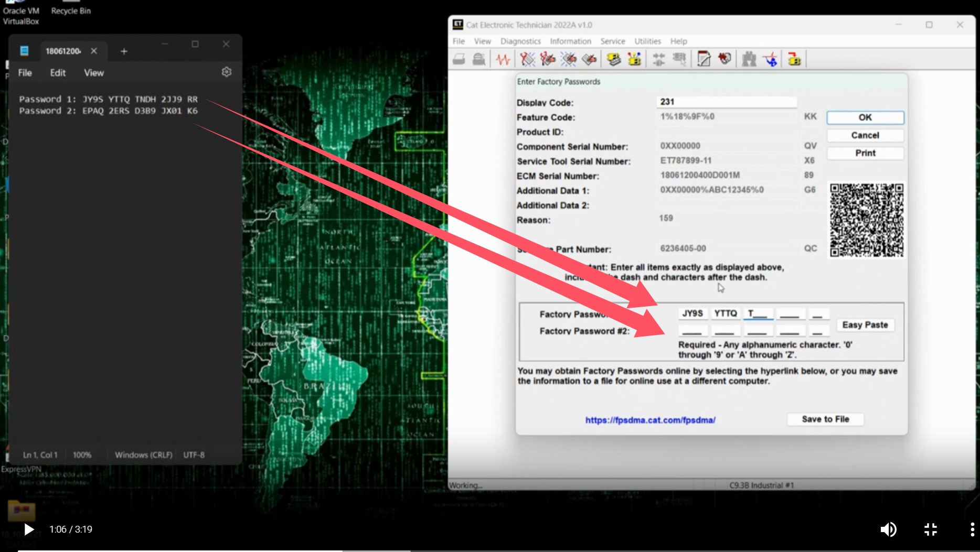
Task: Click the WinFlash ECM icon with red arrow
Action: click(794, 59)
